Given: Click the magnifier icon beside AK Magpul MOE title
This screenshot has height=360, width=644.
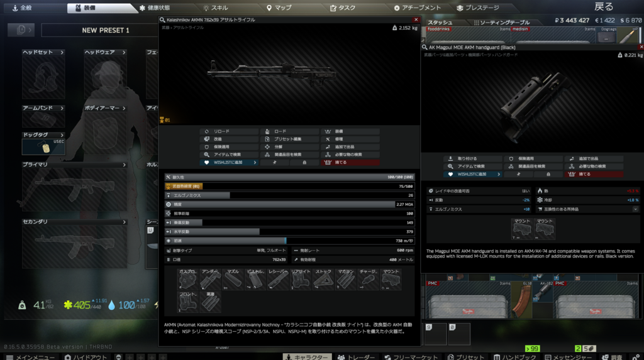Looking at the screenshot, I should pos(425,47).
